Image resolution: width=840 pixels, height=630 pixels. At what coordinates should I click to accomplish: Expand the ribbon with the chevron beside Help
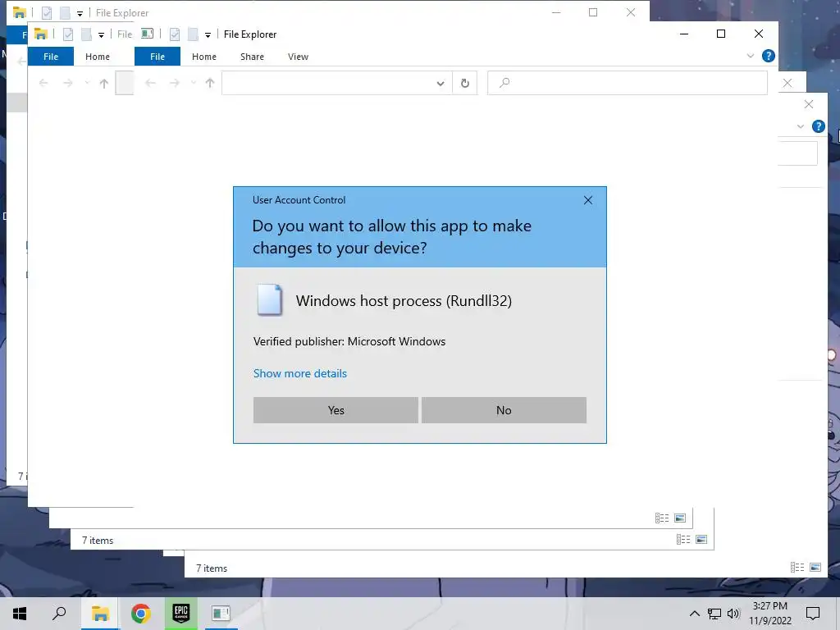(750, 56)
